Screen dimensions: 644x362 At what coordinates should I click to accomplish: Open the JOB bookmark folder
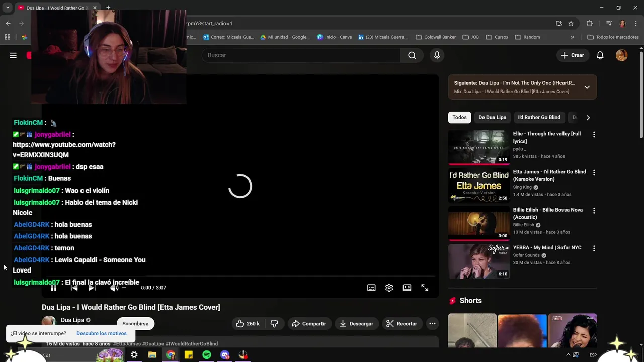470,37
